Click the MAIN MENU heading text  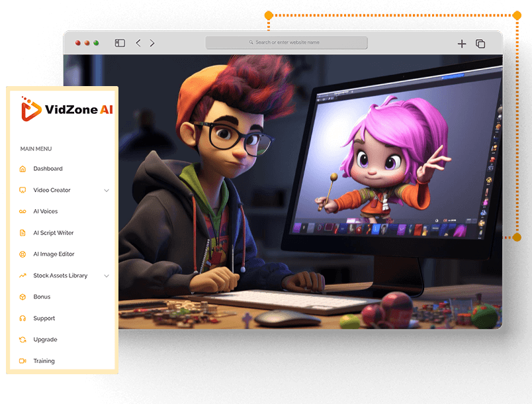36,149
